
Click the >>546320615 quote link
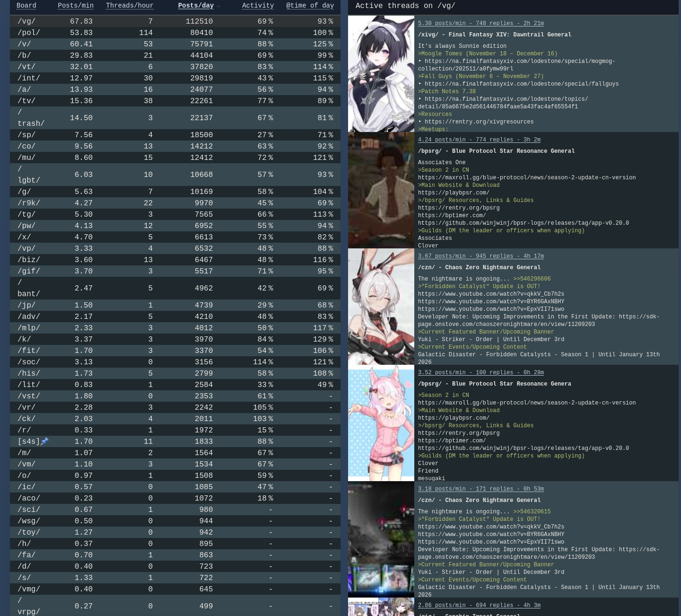[x=532, y=511]
